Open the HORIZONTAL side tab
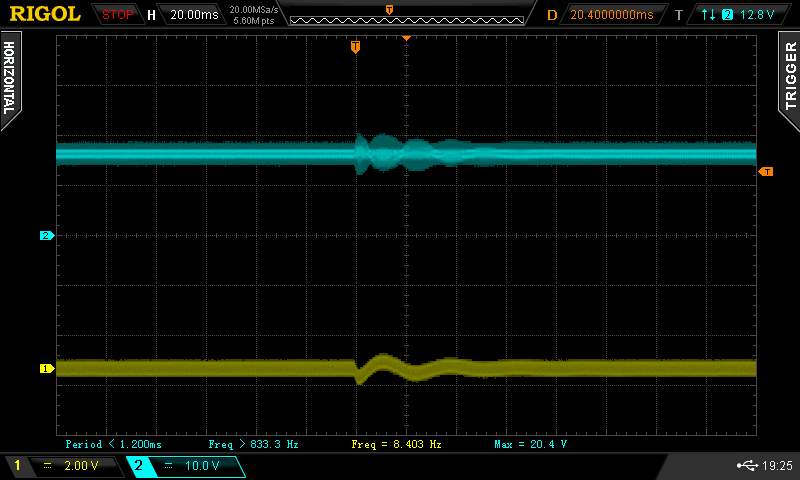This screenshot has width=800, height=480. 9,80
